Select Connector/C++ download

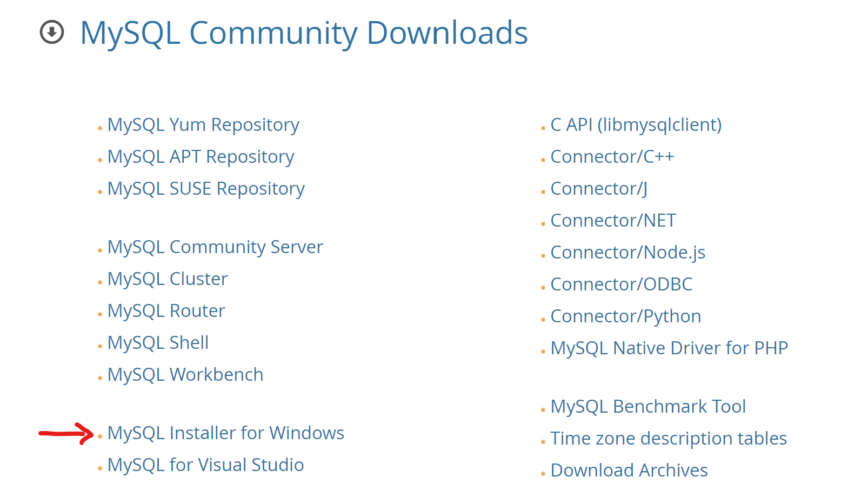(x=612, y=157)
